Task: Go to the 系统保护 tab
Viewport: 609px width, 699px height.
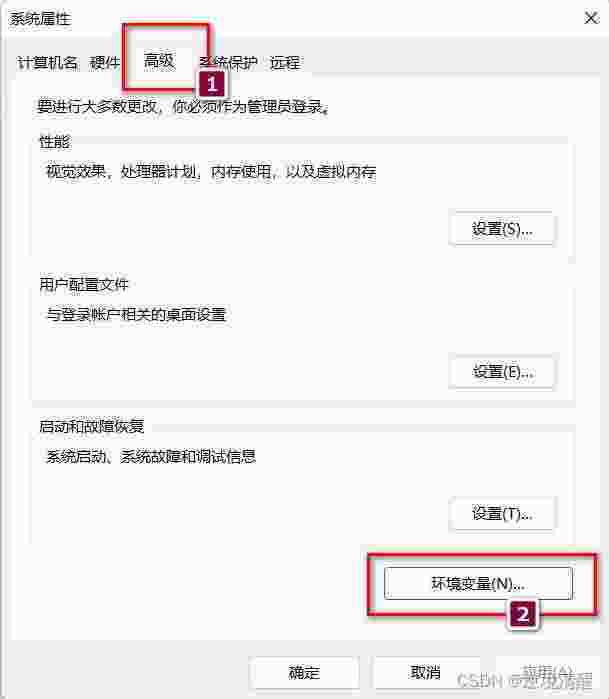Action: [228, 63]
